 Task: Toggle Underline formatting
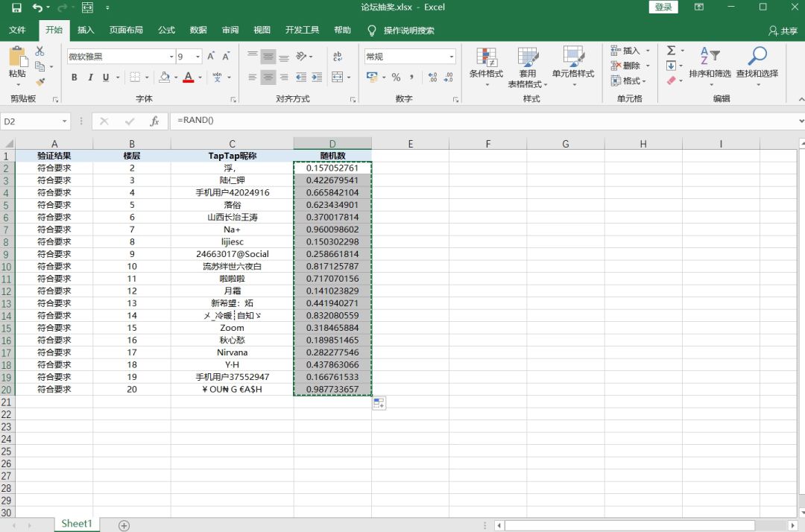click(106, 77)
